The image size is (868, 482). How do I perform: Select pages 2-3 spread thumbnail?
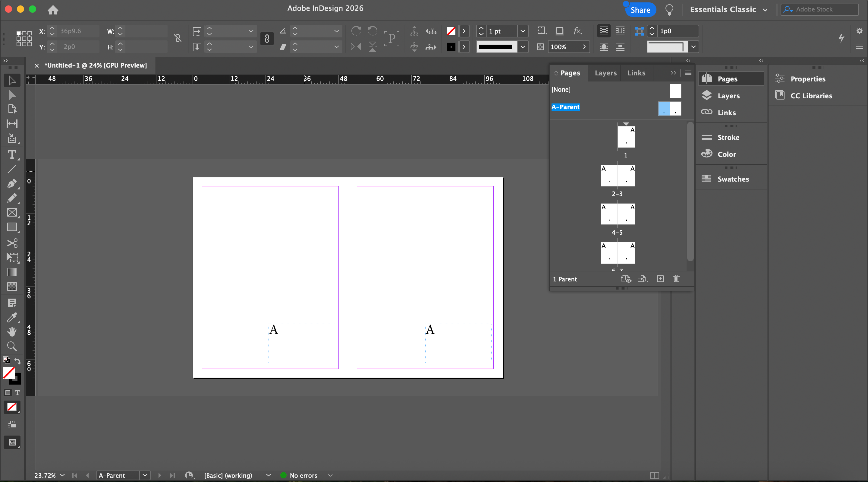click(x=618, y=175)
